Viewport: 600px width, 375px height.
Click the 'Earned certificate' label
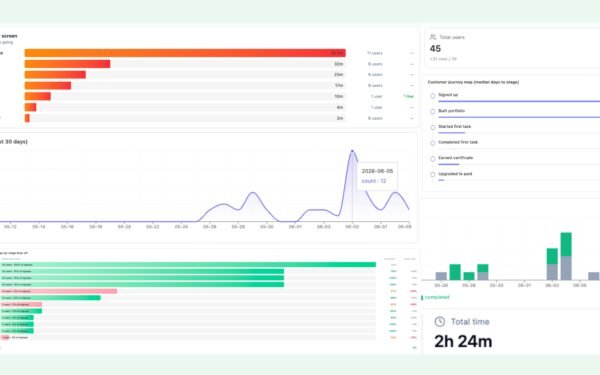click(x=456, y=158)
